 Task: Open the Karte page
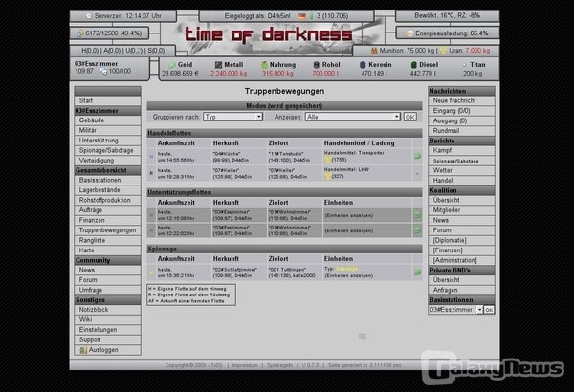[107, 250]
